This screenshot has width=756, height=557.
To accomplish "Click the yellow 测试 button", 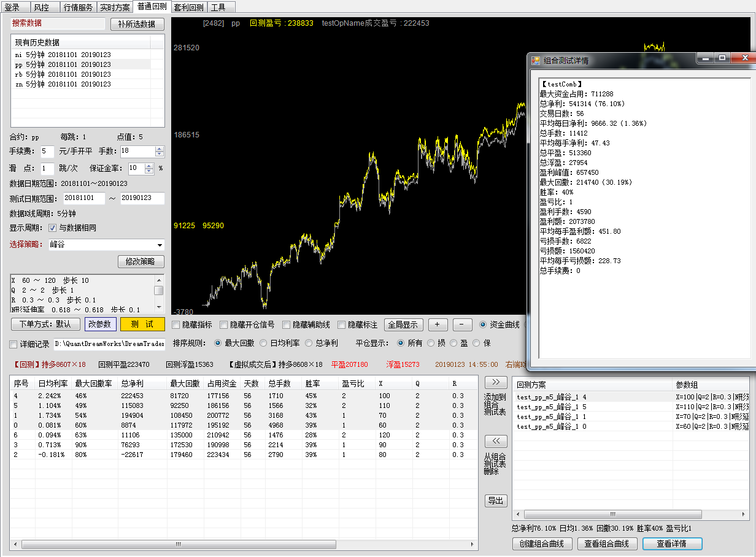I will pyautogui.click(x=142, y=325).
